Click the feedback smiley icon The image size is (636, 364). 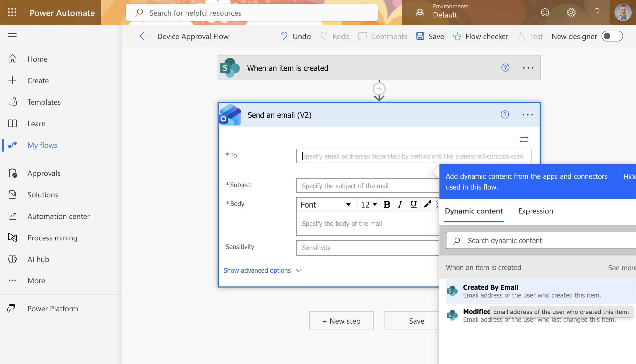coord(545,12)
